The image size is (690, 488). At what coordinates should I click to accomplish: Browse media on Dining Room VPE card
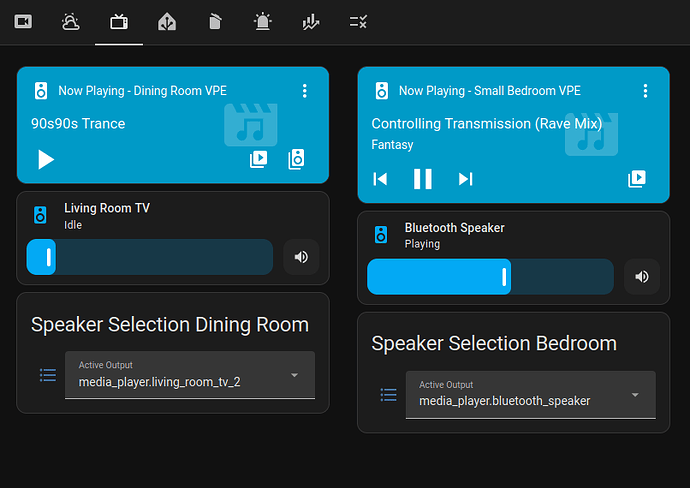(258, 159)
